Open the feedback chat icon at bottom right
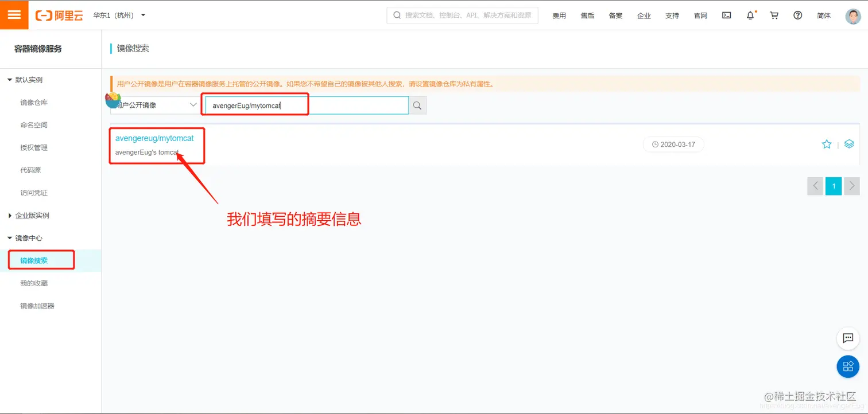This screenshot has height=414, width=868. point(848,338)
